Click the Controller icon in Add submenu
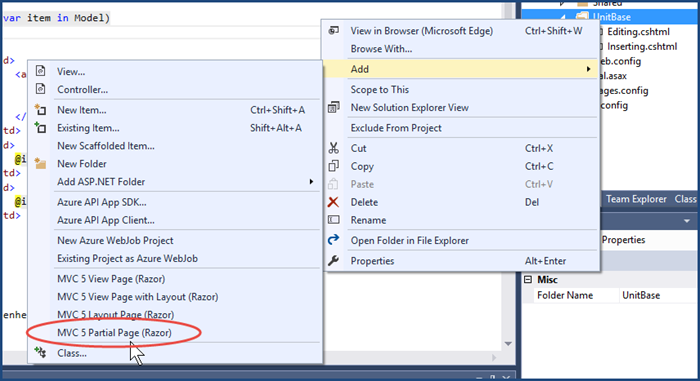 coord(41,89)
